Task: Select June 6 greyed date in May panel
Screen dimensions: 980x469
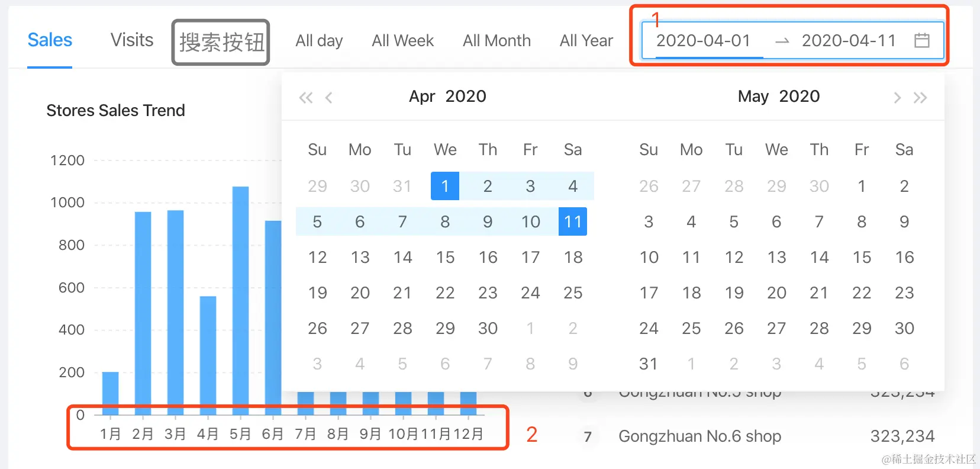Action: tap(904, 364)
